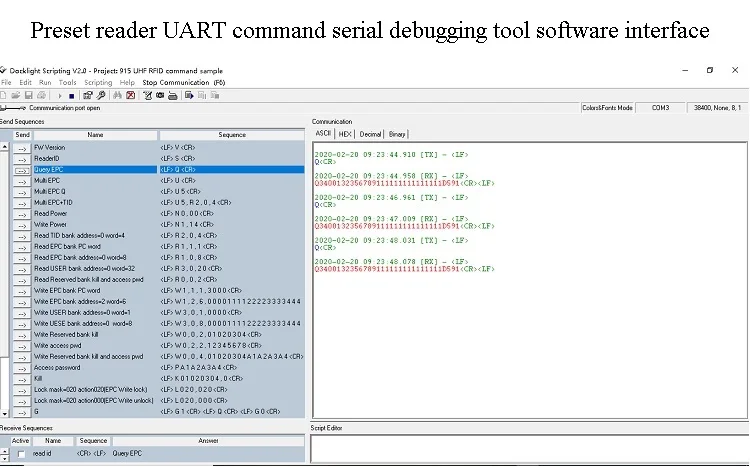The height and width of the screenshot is (467, 750).
Task: Switch to the HEX tab
Action: click(x=345, y=134)
